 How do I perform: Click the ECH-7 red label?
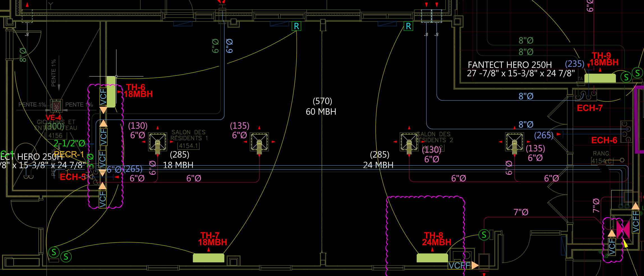(x=590, y=108)
